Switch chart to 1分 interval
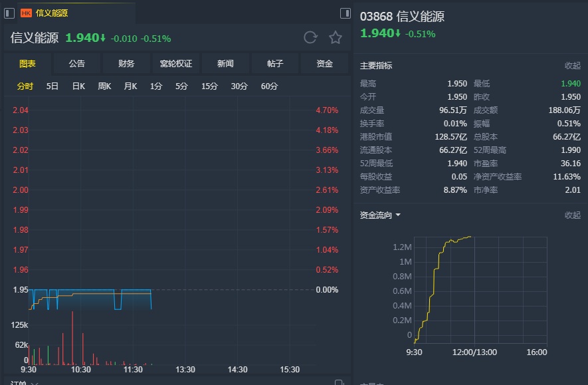The height and width of the screenshot is (385, 588). [156, 86]
